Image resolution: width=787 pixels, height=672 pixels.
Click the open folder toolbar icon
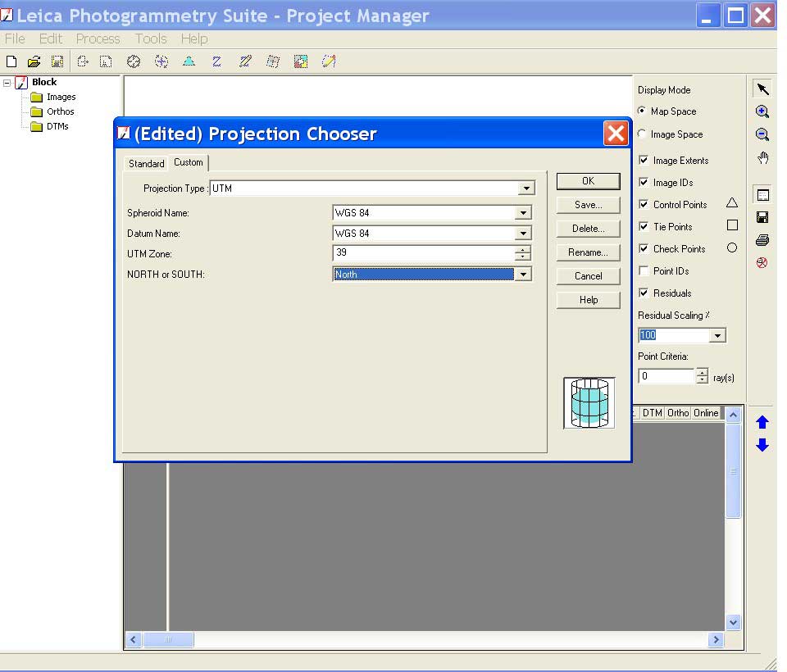(x=34, y=61)
